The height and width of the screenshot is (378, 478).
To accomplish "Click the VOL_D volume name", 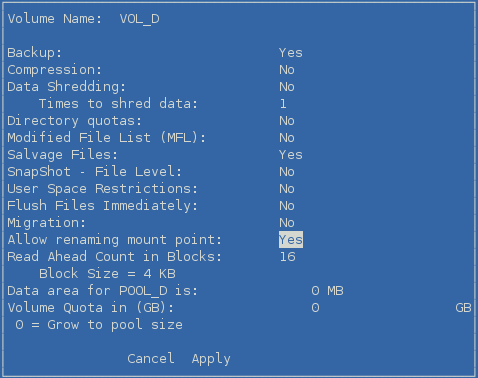I will [139, 19].
